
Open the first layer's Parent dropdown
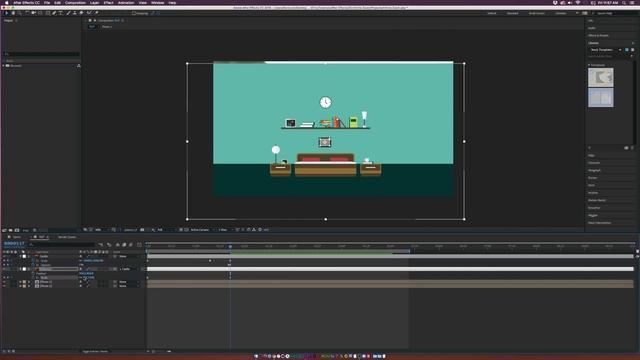point(129,256)
